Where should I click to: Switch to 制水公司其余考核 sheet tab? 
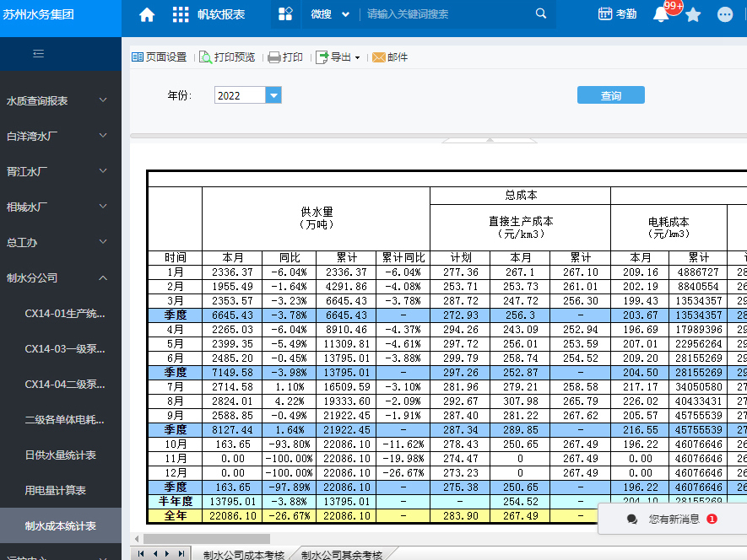[x=342, y=554]
